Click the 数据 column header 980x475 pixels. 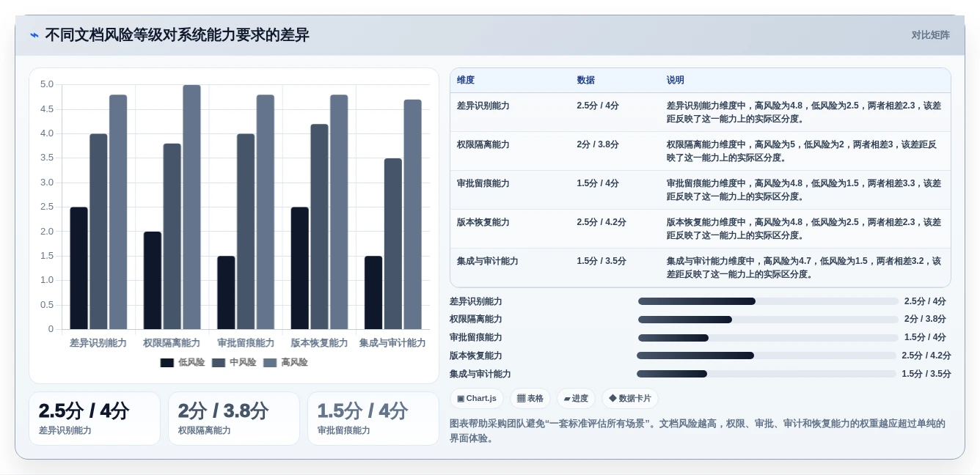(x=585, y=80)
